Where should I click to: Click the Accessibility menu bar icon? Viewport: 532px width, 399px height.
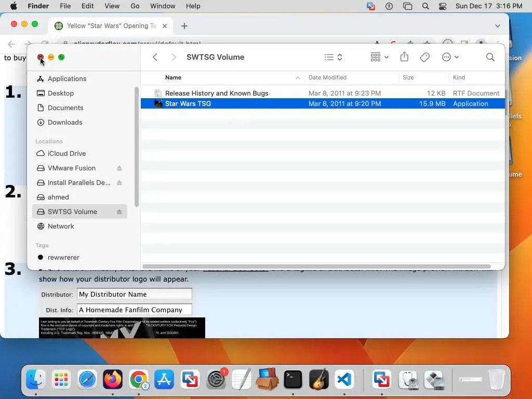tap(389, 6)
